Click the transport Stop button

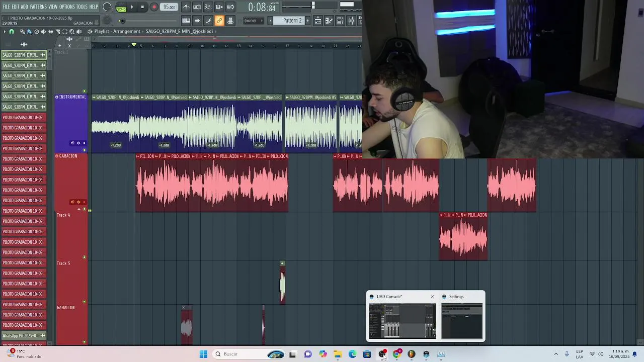point(142,7)
